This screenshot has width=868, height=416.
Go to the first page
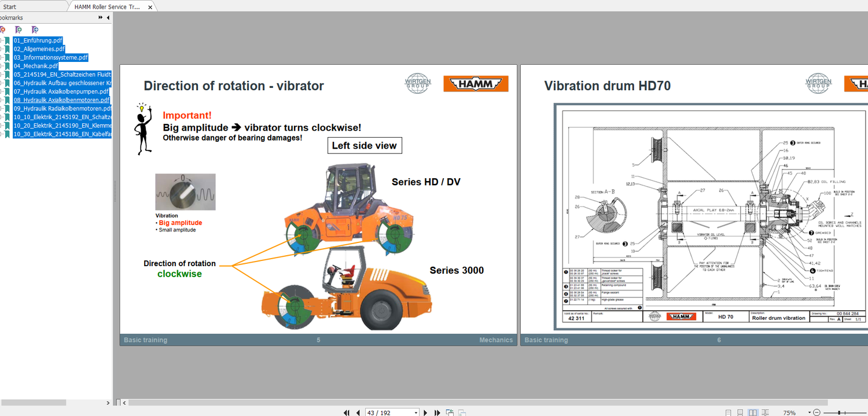point(347,413)
